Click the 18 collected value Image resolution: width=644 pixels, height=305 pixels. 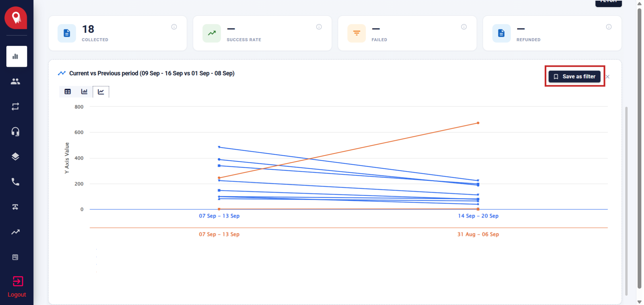point(88,29)
